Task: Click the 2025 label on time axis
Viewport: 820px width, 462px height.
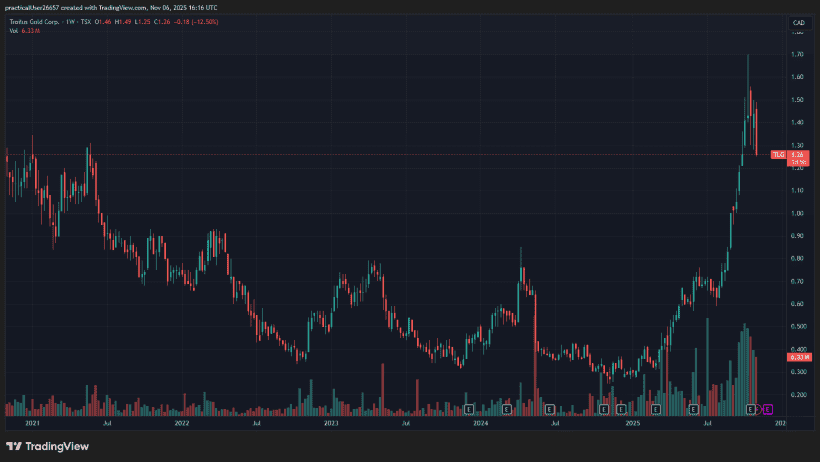Action: pyautogui.click(x=632, y=423)
